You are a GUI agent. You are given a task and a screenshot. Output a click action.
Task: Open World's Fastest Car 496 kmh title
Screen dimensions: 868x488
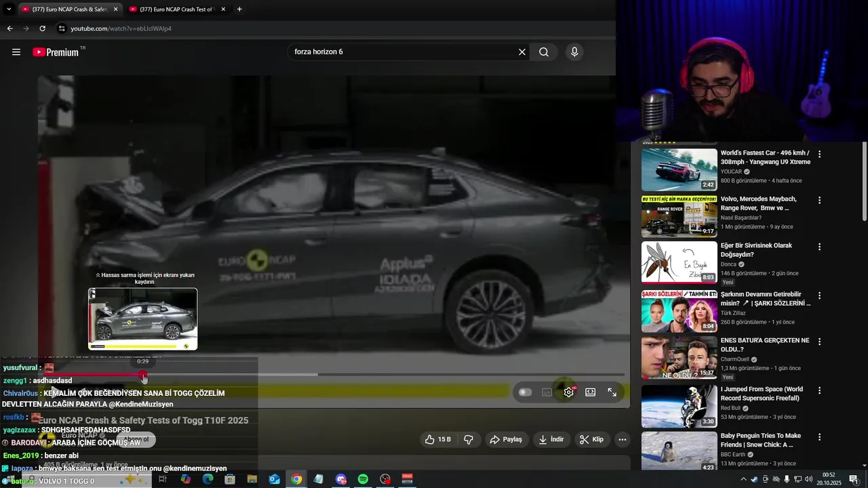pyautogui.click(x=765, y=157)
